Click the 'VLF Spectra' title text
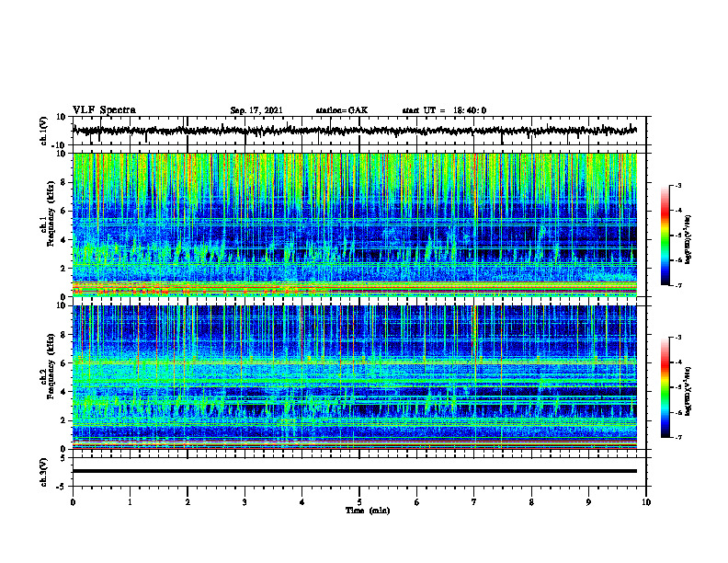This screenshot has width=728, height=563. point(104,110)
